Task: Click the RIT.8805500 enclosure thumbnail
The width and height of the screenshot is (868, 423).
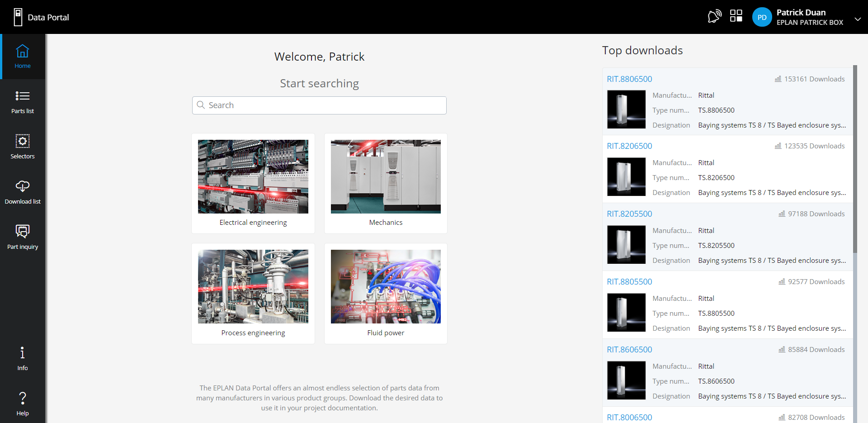Action: pos(626,313)
